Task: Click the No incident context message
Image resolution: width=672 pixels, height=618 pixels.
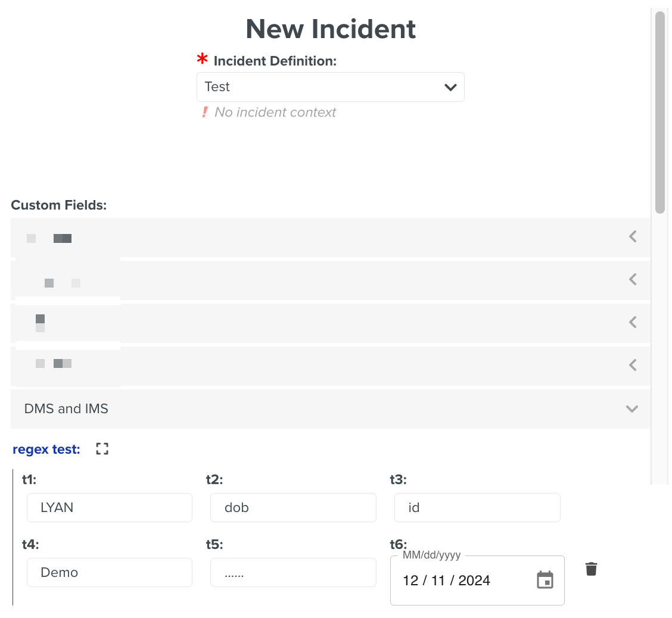Action: pyautogui.click(x=275, y=112)
